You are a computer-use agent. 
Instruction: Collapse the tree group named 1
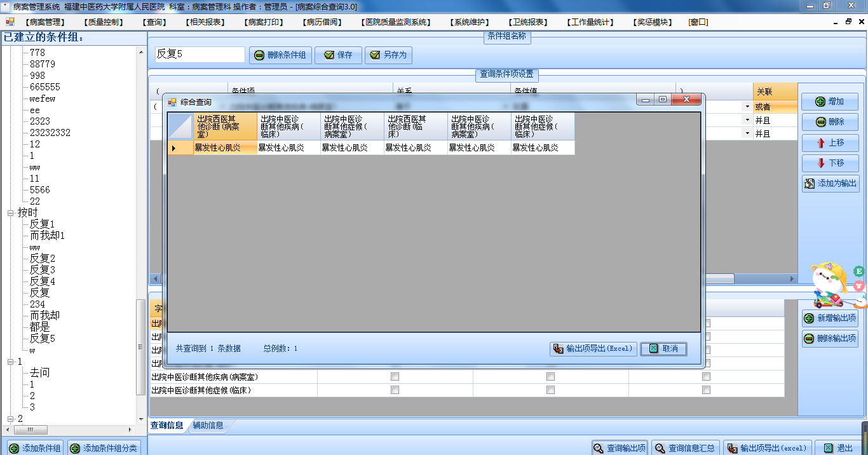pyautogui.click(x=10, y=362)
